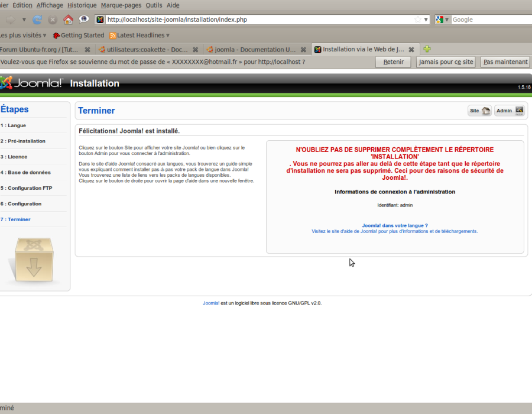Open the Aide menu

click(173, 5)
